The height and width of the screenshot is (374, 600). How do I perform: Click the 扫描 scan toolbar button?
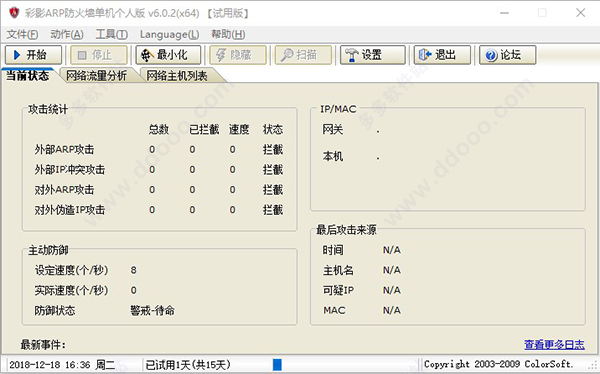click(x=303, y=55)
